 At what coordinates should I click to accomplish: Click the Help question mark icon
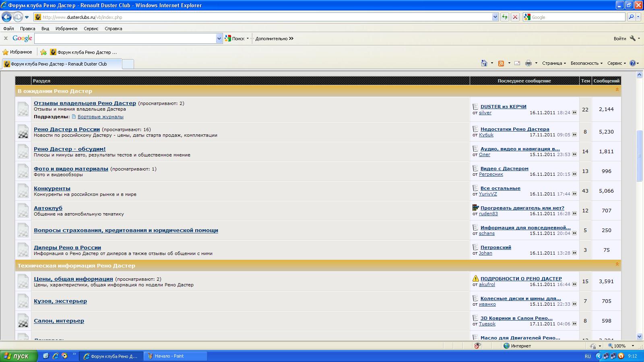tap(633, 63)
